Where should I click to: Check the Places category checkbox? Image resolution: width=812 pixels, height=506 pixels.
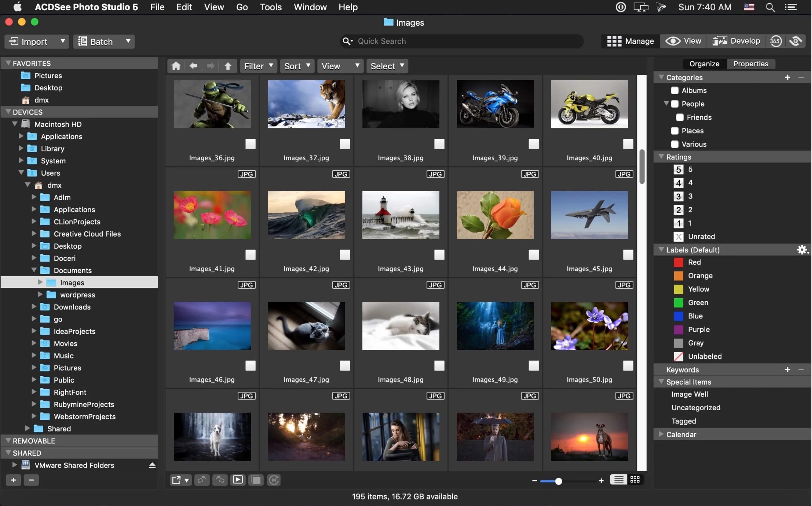(x=675, y=131)
